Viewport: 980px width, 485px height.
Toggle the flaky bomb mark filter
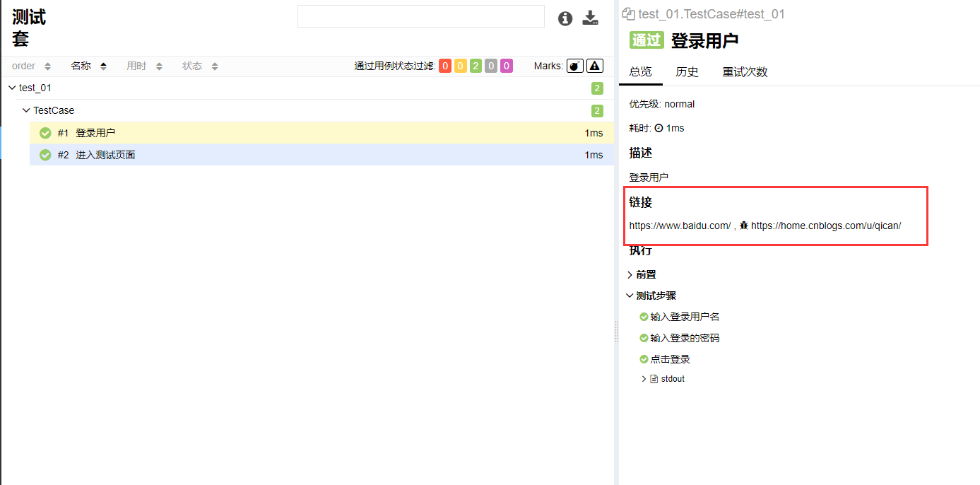(575, 66)
